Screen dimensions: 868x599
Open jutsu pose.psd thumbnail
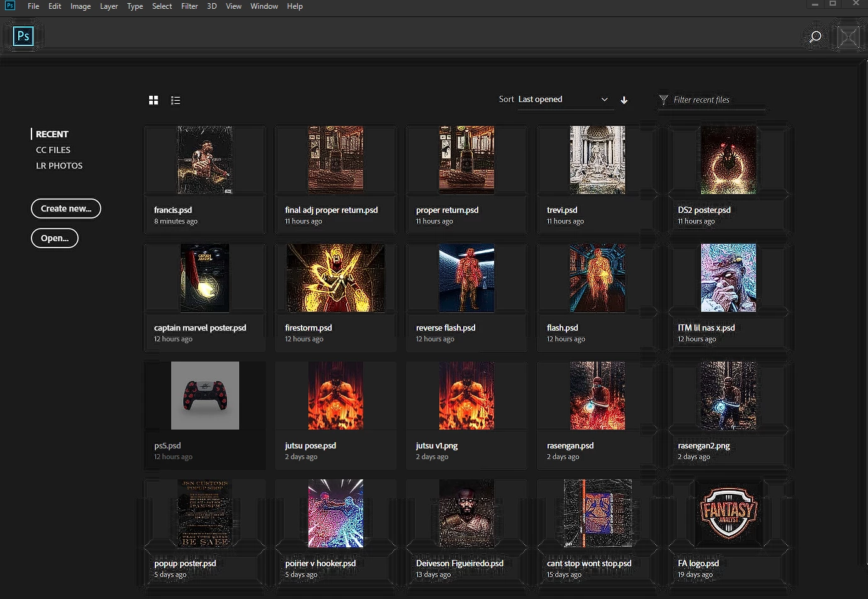[335, 396]
